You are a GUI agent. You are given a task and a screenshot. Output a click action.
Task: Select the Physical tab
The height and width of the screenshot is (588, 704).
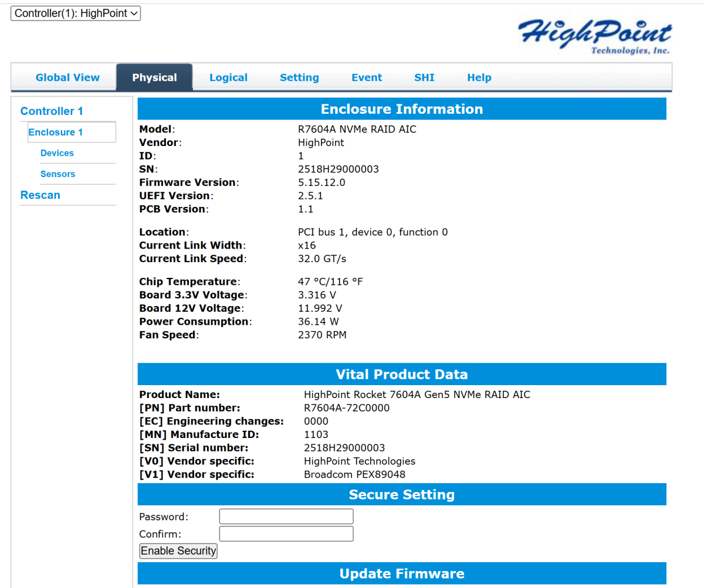pyautogui.click(x=154, y=77)
